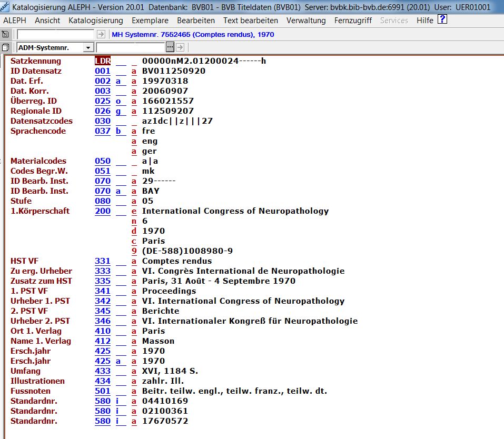Screen dimensions: 504x439
Task: Click the ellipsis browse button in second toolbar
Action: tap(170, 47)
